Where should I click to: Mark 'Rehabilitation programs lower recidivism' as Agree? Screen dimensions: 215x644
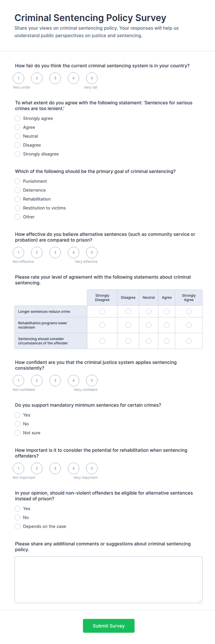(x=166, y=325)
